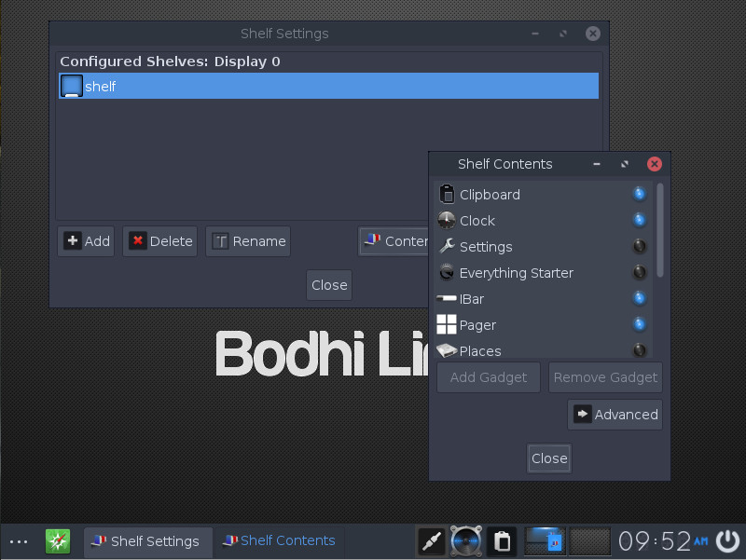746x560 pixels.
Task: Switch to Shelf Settings in the taskbar
Action: tap(148, 541)
